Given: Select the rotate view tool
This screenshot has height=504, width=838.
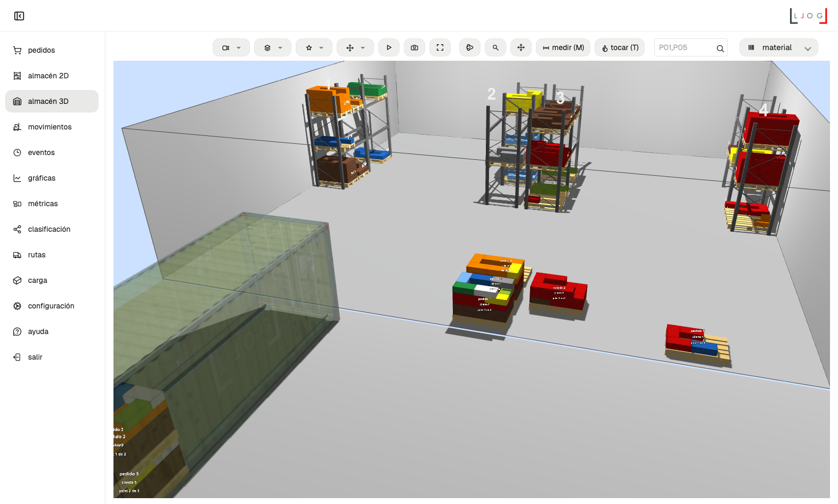Looking at the screenshot, I should [470, 47].
